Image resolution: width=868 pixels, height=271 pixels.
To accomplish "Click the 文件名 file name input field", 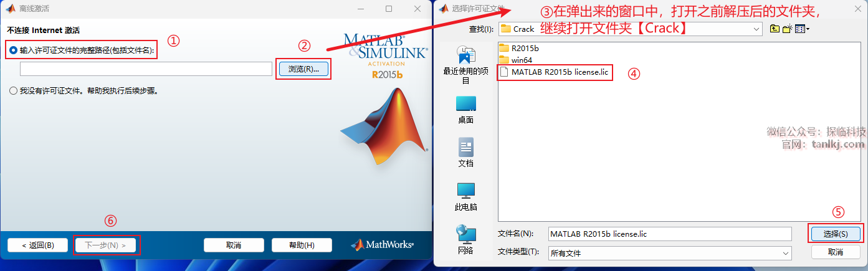I will point(670,234).
